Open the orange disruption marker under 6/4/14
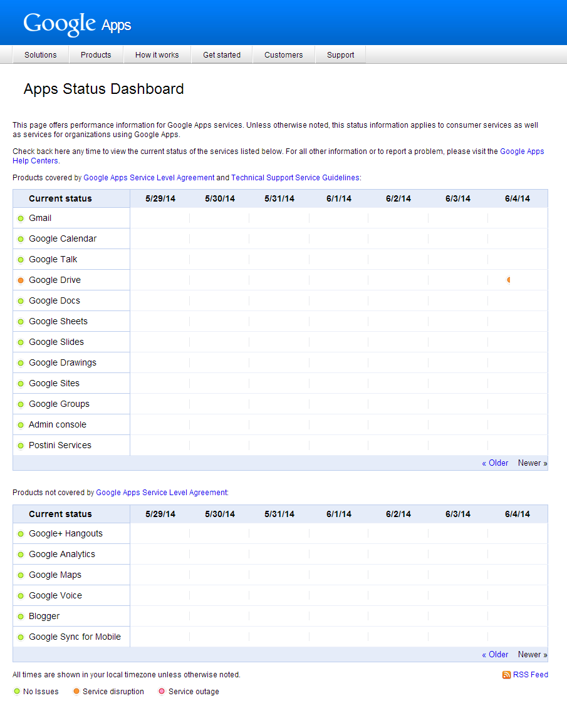Screen dimensions: 567x728 (509, 280)
